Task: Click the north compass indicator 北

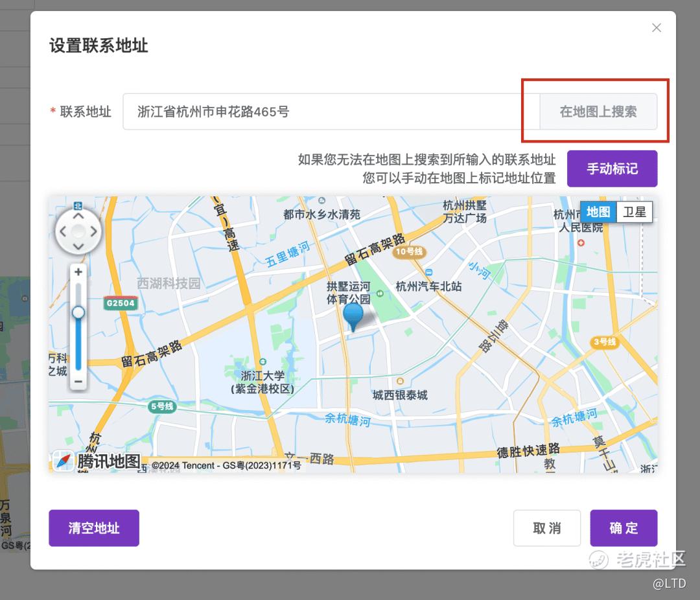Action: tap(78, 206)
